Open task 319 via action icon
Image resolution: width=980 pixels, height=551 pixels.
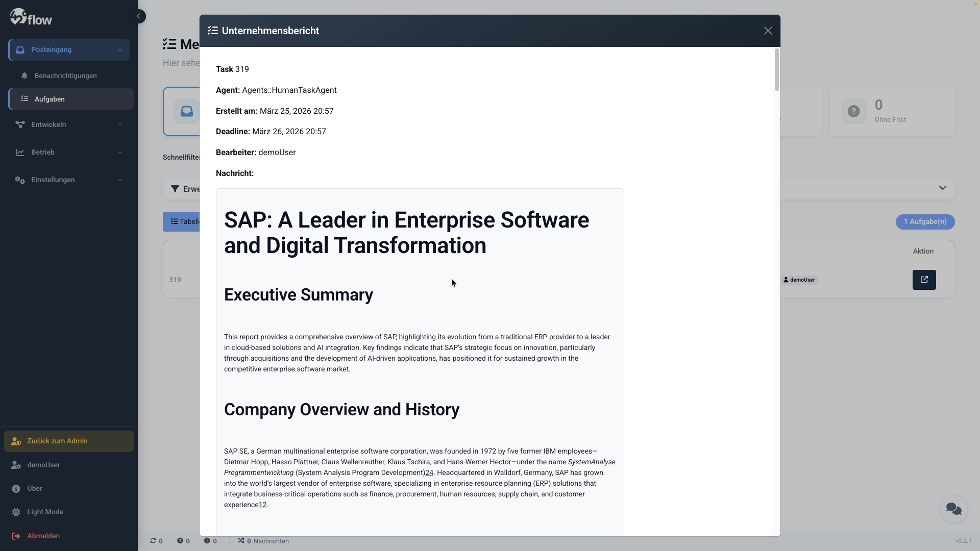click(924, 280)
